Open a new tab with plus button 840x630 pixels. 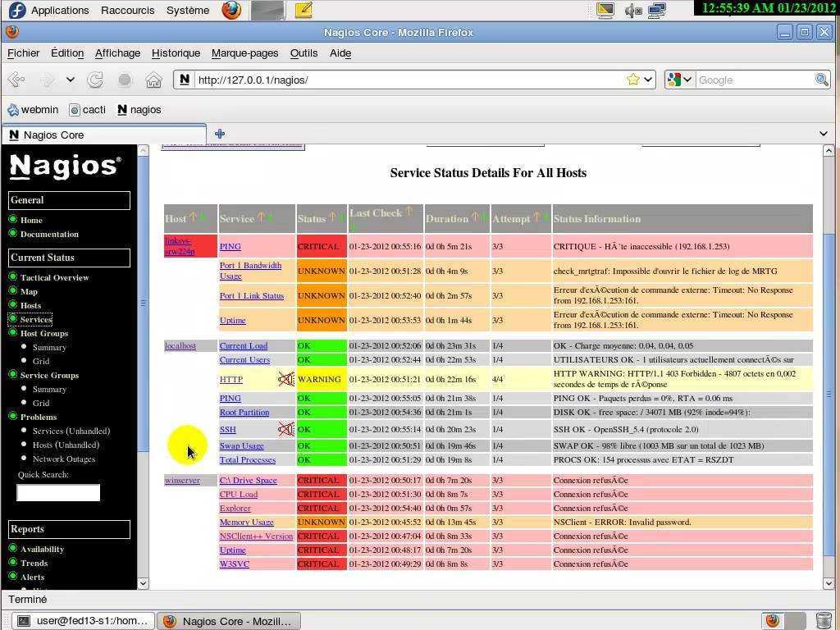[220, 134]
